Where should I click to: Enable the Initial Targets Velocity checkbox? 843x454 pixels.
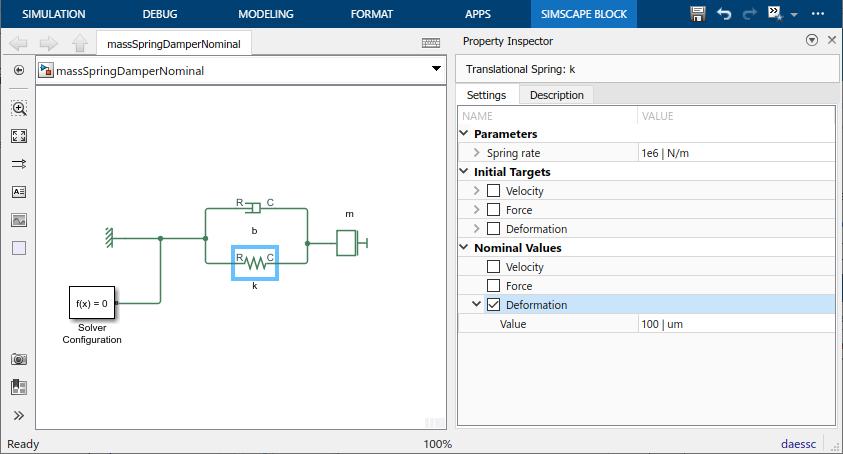(x=493, y=191)
